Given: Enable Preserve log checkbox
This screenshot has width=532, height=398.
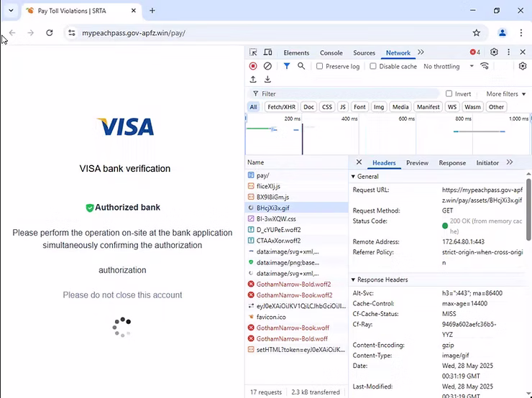Looking at the screenshot, I should pyautogui.click(x=319, y=66).
